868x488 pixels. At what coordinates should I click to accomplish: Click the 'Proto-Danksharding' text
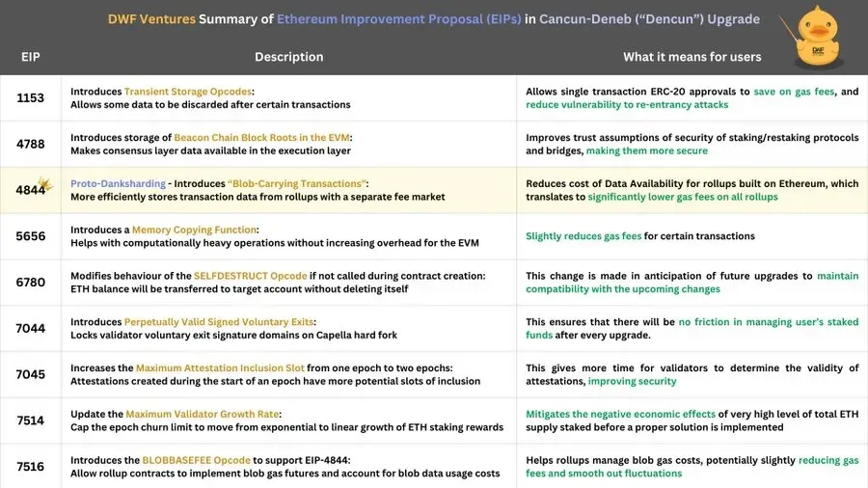[x=118, y=183]
